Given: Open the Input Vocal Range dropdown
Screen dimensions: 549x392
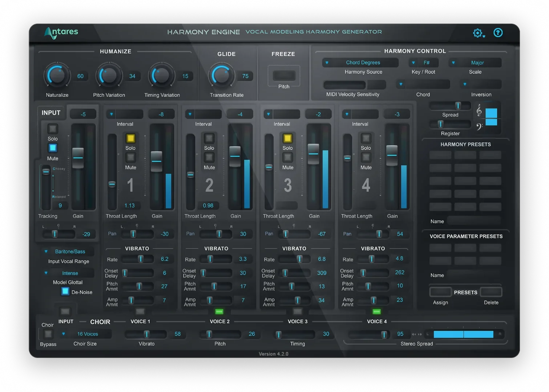Looking at the screenshot, I should (x=69, y=252).
